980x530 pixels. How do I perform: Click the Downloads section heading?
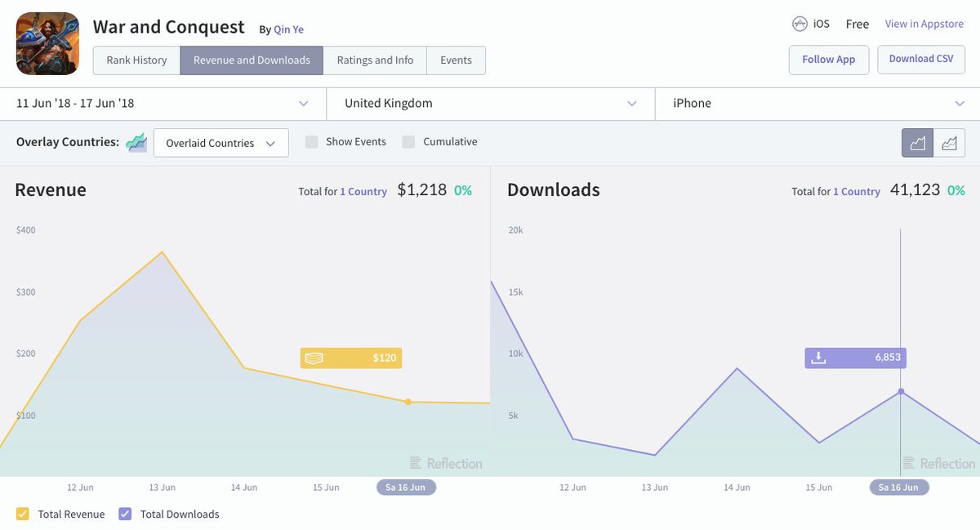554,190
